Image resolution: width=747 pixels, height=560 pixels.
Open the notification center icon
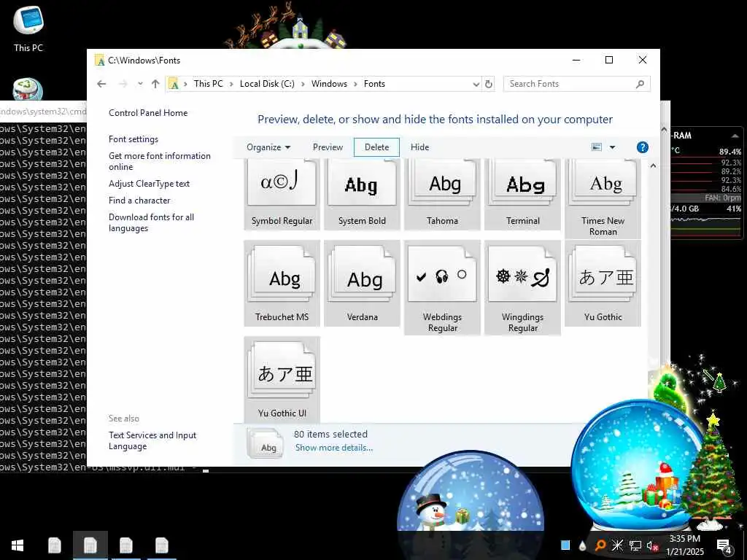click(x=724, y=546)
